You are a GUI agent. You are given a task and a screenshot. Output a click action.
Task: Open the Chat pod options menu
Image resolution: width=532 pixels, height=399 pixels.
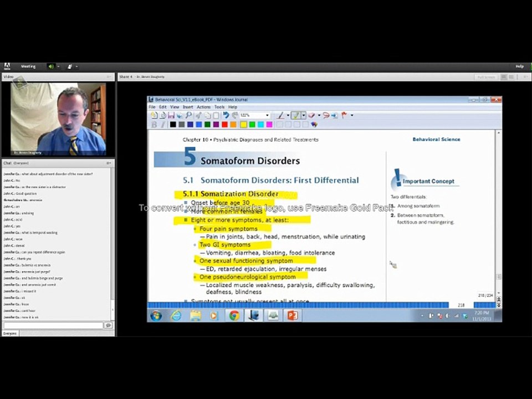point(109,163)
